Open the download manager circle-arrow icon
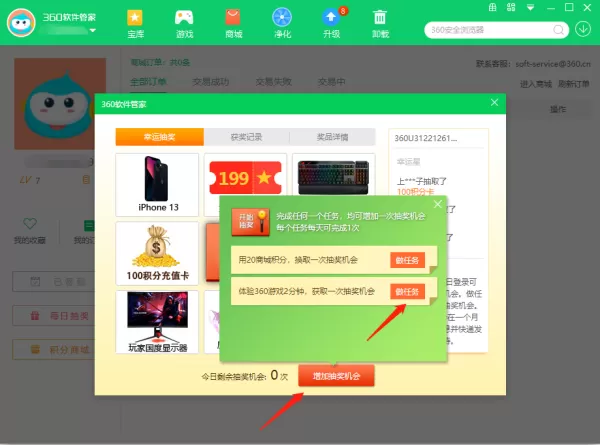Screen dimensions: 600x445 583,29
